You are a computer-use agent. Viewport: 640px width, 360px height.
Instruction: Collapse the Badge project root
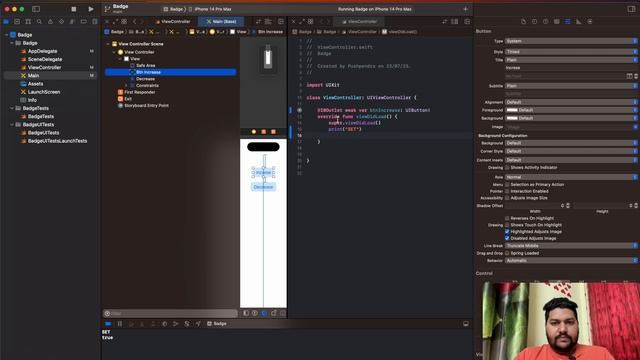coord(7,35)
